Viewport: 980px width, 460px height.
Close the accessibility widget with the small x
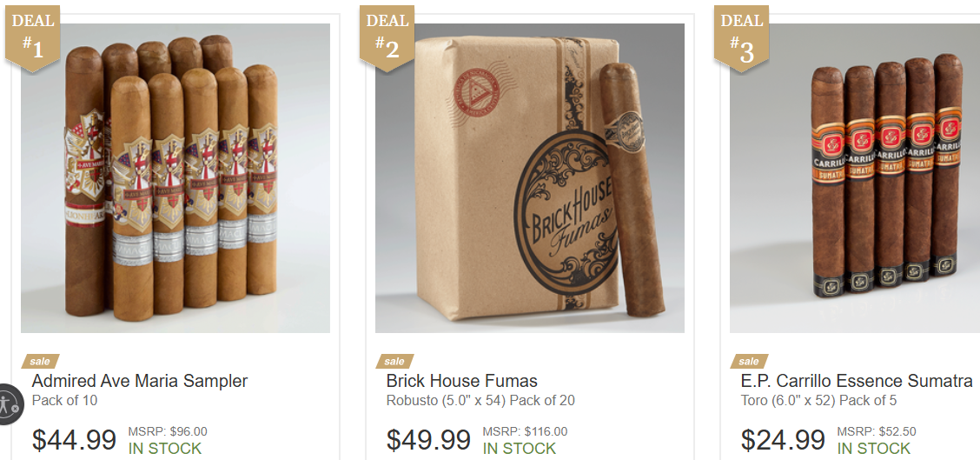pos(16,409)
